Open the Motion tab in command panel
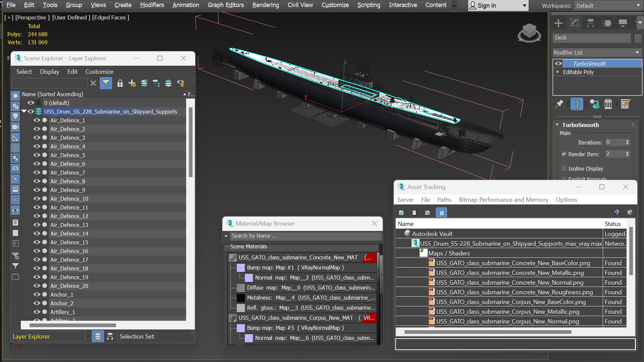The image size is (644, 362). [x=607, y=23]
